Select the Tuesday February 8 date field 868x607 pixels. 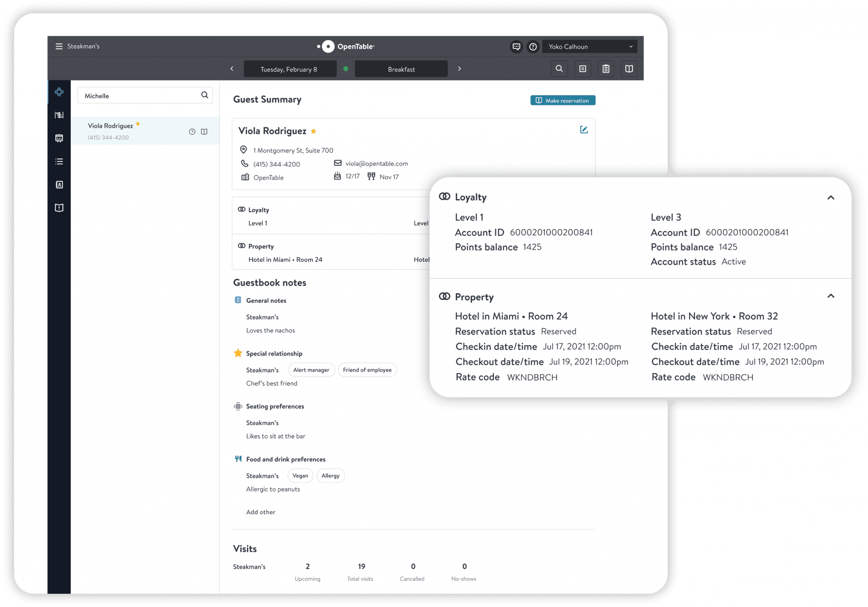288,69
